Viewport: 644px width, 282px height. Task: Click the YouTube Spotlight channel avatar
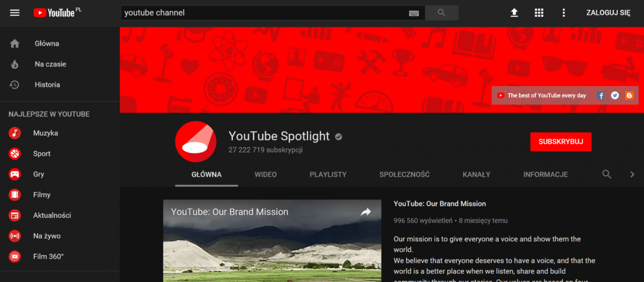click(196, 142)
